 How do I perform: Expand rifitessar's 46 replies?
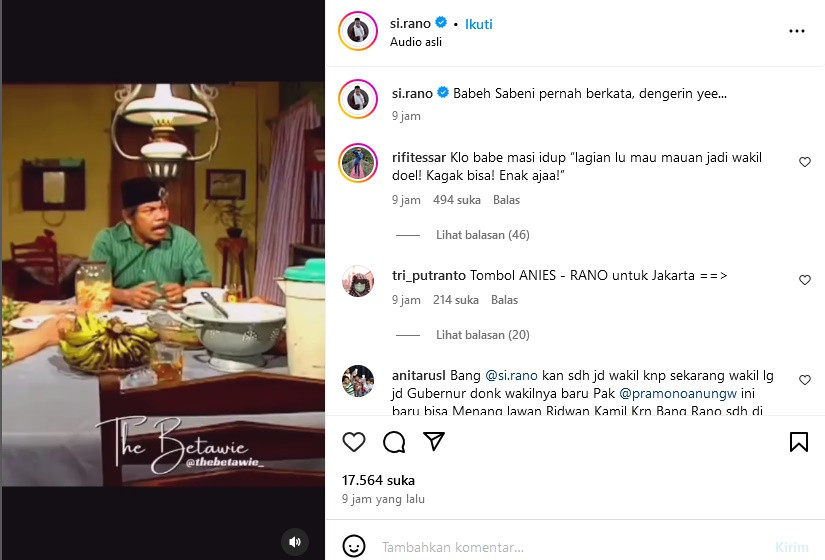coord(482,235)
